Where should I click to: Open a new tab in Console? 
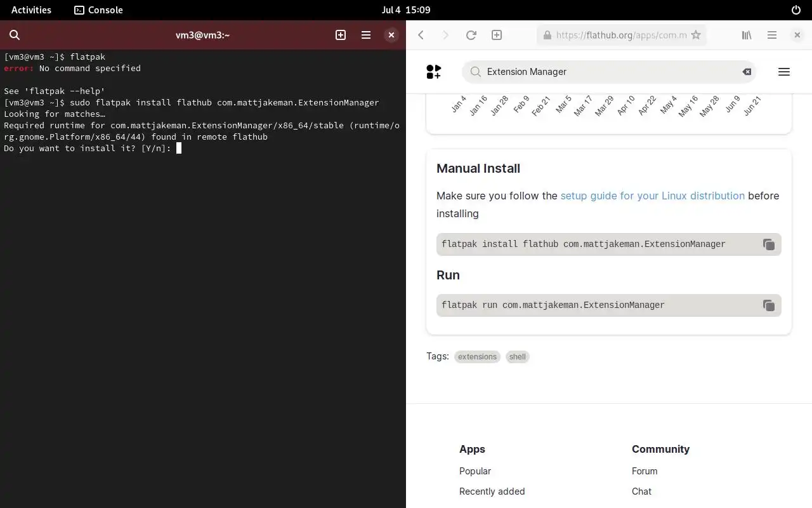point(341,35)
